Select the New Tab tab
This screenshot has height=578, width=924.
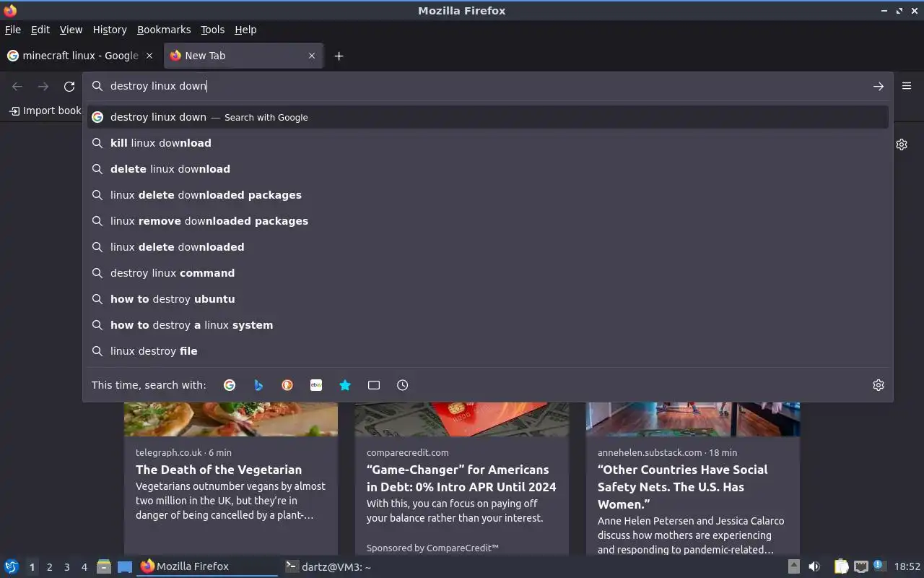tap(243, 56)
